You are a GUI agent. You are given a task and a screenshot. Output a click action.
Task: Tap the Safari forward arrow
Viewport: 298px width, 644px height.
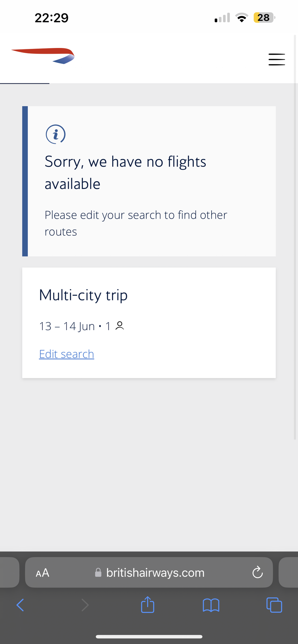click(85, 605)
